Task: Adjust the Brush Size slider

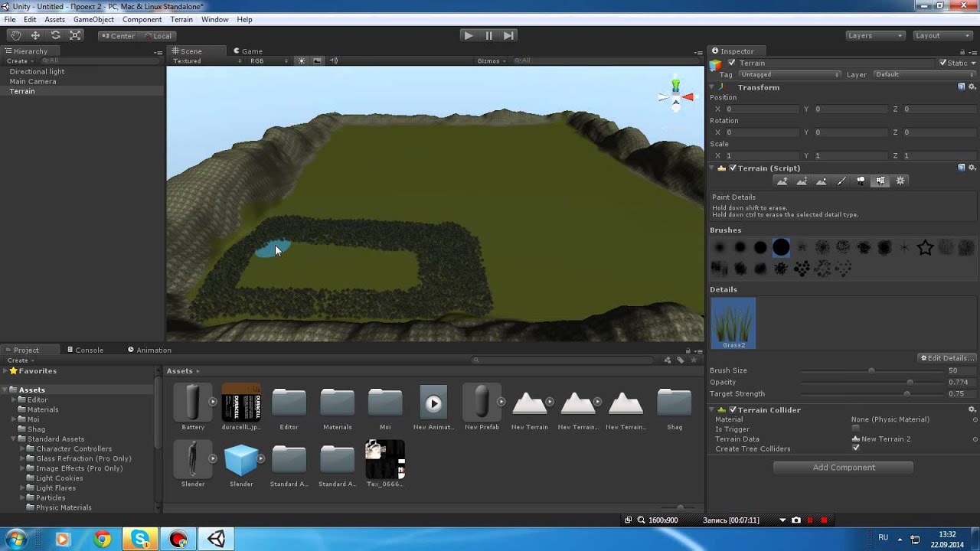Action: pyautogui.click(x=872, y=370)
